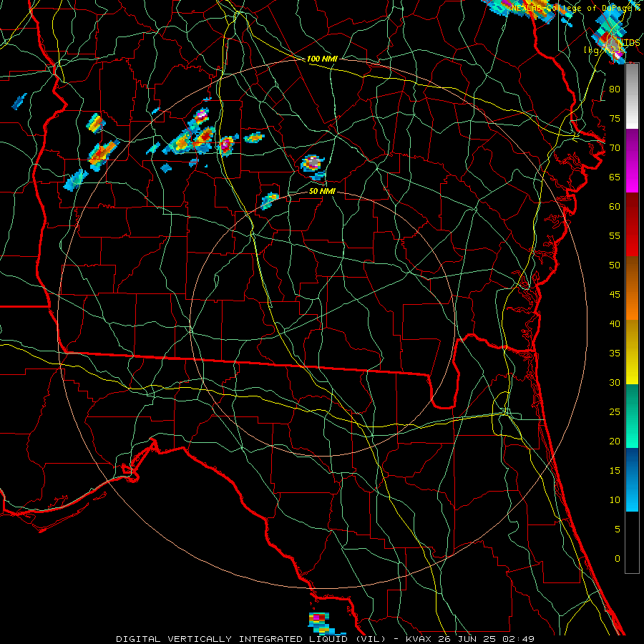Image resolution: width=644 pixels, height=644 pixels.
Task: Select the brown-orange segment of the VIL scale
Action: (x=632, y=288)
